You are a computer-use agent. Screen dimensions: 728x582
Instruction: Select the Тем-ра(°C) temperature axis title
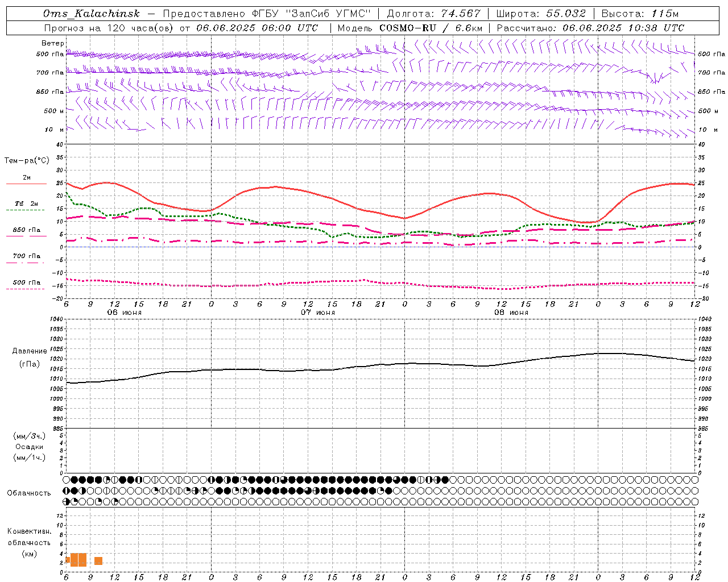(x=27, y=161)
